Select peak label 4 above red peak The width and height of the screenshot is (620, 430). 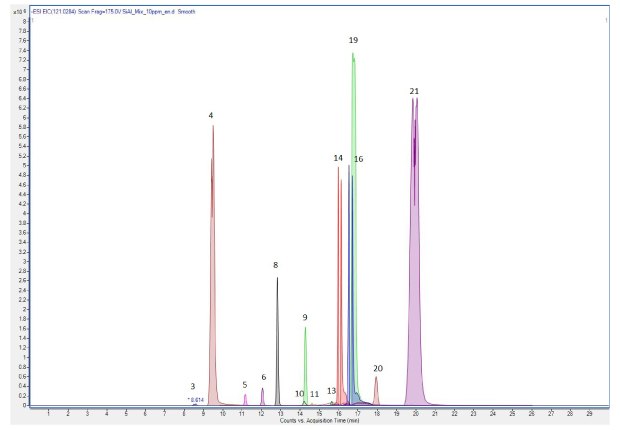(x=211, y=116)
